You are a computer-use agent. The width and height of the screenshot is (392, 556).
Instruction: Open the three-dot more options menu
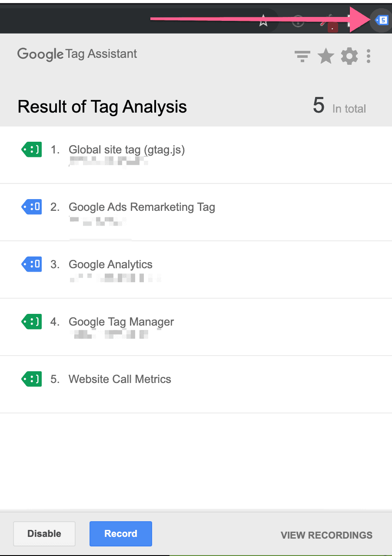[x=369, y=57]
